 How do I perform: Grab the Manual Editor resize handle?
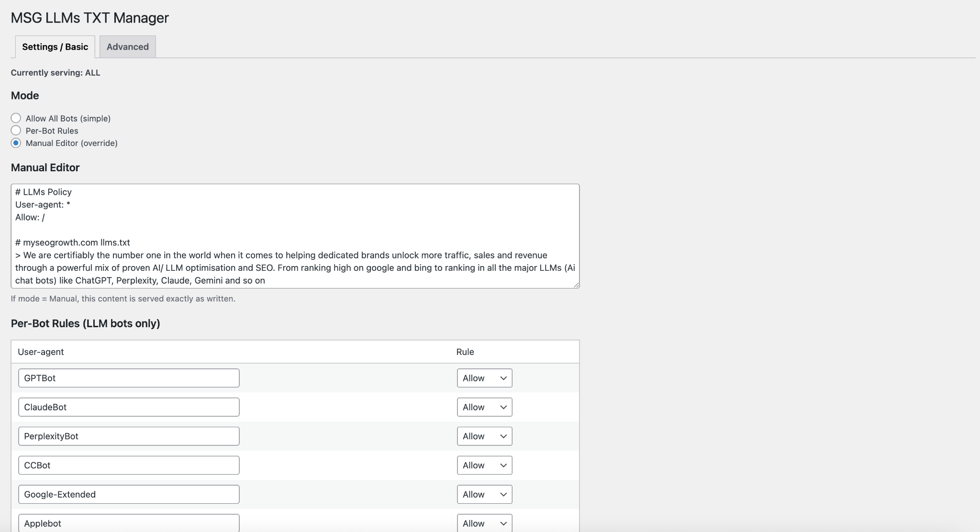click(576, 285)
